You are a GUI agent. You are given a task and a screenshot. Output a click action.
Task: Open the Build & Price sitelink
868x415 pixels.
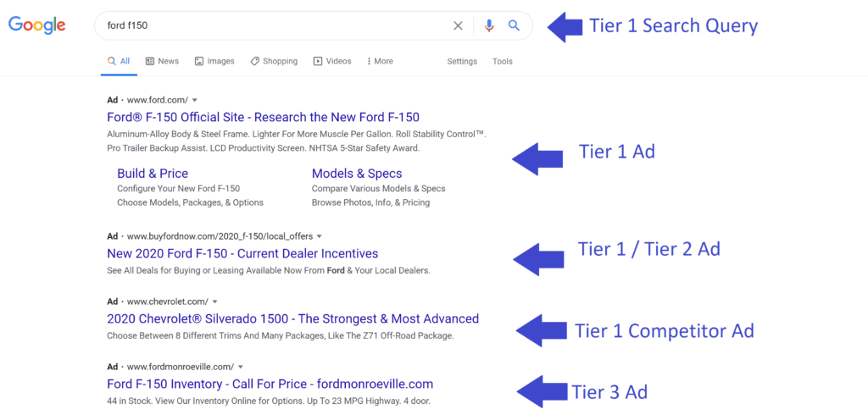pyautogui.click(x=153, y=174)
